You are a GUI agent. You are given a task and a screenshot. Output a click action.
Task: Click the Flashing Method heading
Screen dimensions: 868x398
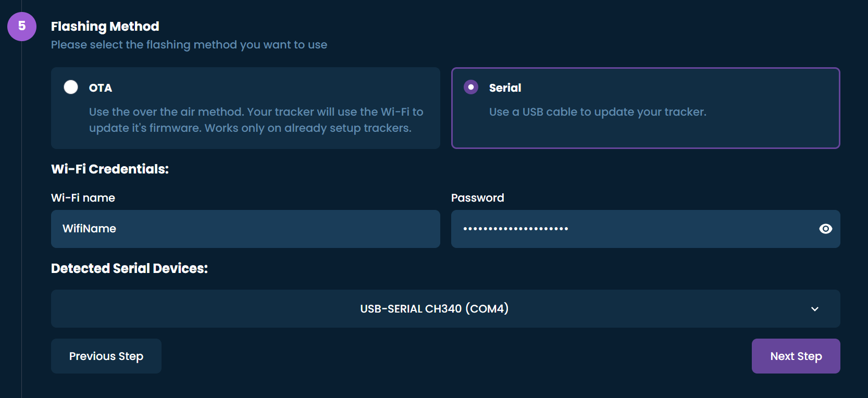click(x=105, y=27)
